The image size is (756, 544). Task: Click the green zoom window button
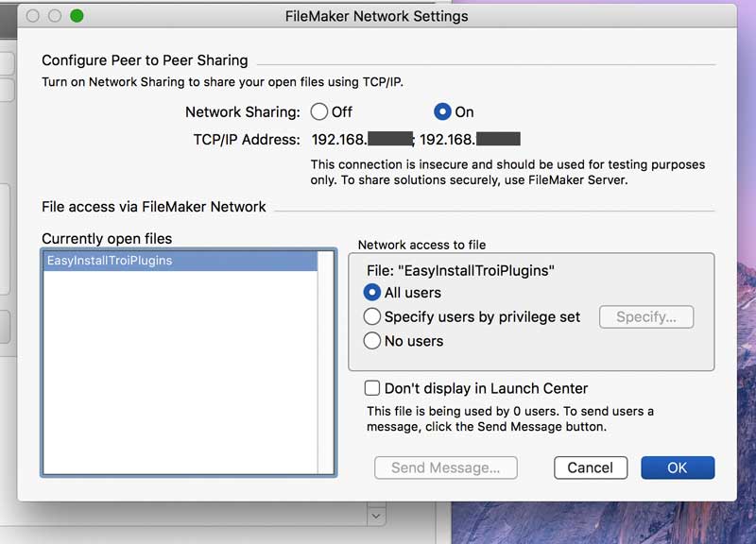(x=77, y=16)
